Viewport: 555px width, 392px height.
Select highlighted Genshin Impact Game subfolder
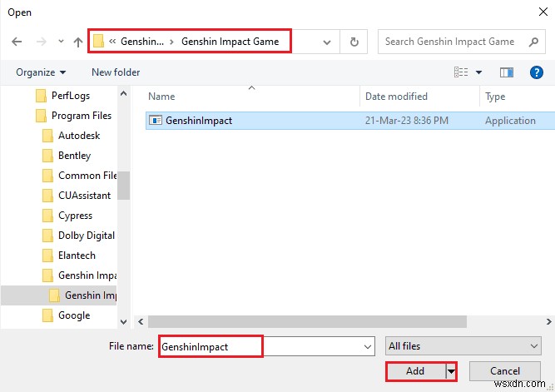tap(59, 295)
